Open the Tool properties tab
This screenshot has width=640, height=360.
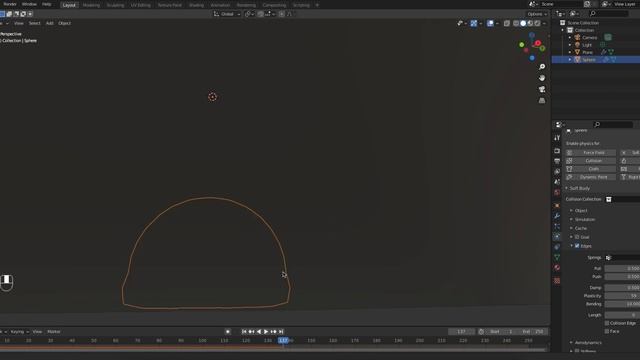click(x=557, y=138)
